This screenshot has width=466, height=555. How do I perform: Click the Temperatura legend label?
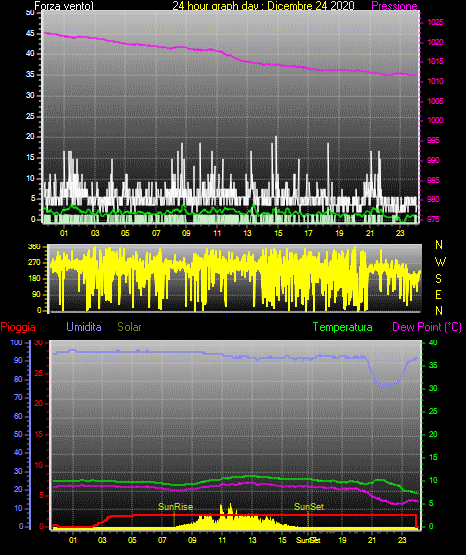pyautogui.click(x=343, y=327)
